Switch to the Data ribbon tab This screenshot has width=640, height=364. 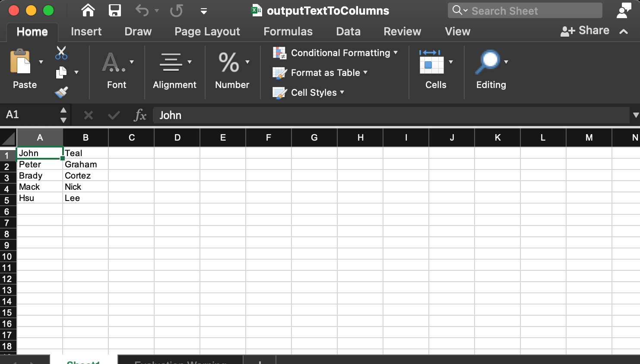click(348, 31)
